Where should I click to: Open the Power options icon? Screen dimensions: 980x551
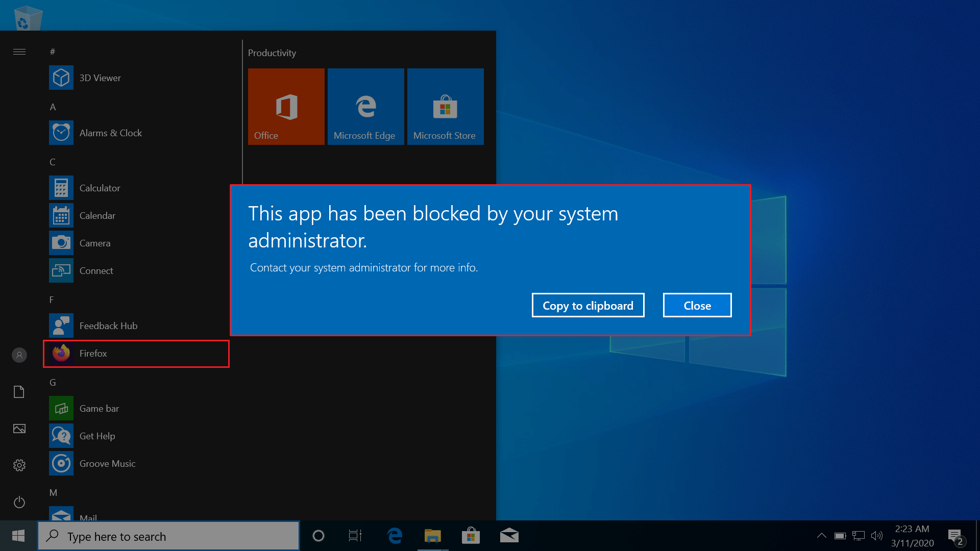click(x=19, y=502)
